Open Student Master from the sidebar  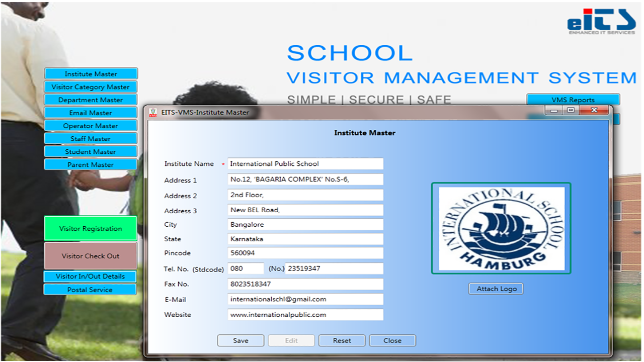coord(91,152)
